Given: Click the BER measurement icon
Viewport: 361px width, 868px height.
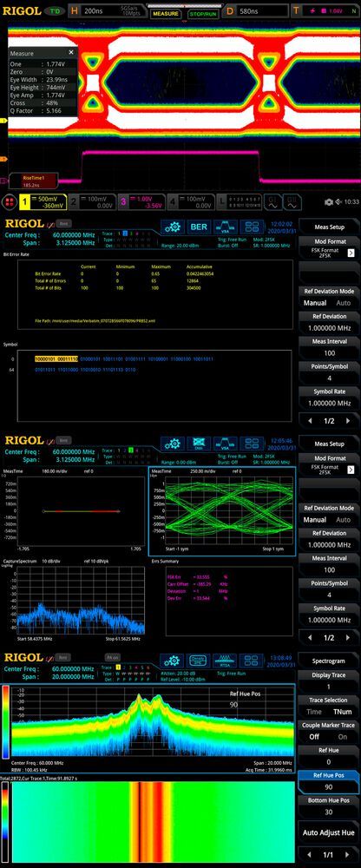Looking at the screenshot, I should [x=200, y=227].
